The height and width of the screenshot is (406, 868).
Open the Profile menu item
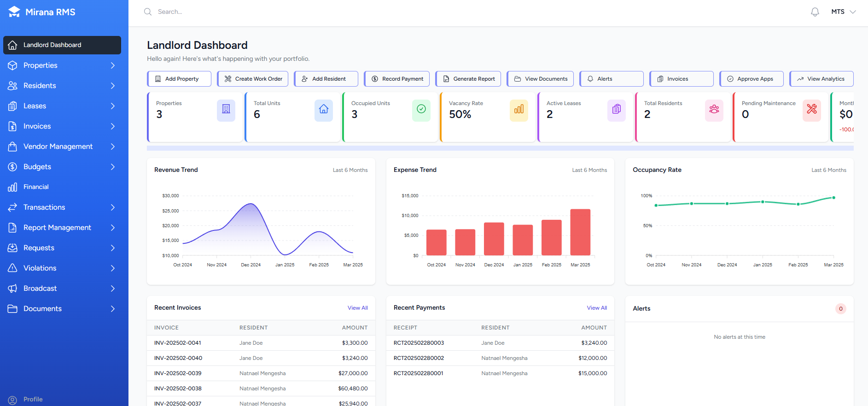click(62, 400)
